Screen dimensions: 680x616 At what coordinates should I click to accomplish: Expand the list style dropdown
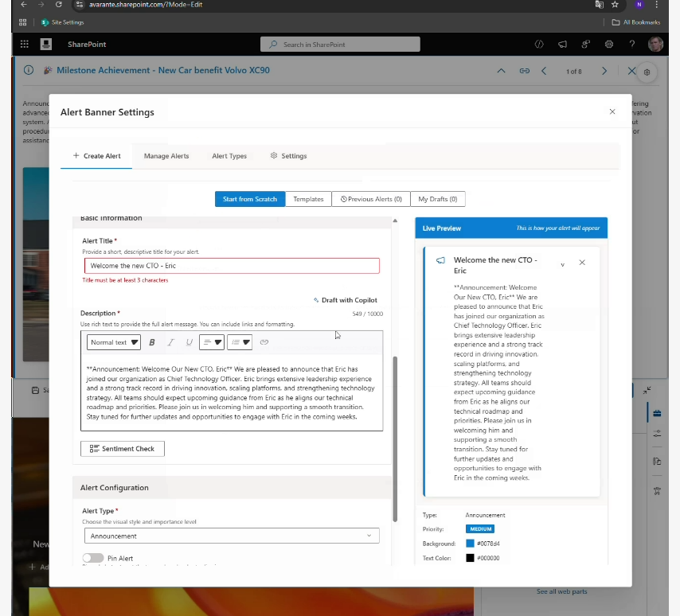pos(240,342)
